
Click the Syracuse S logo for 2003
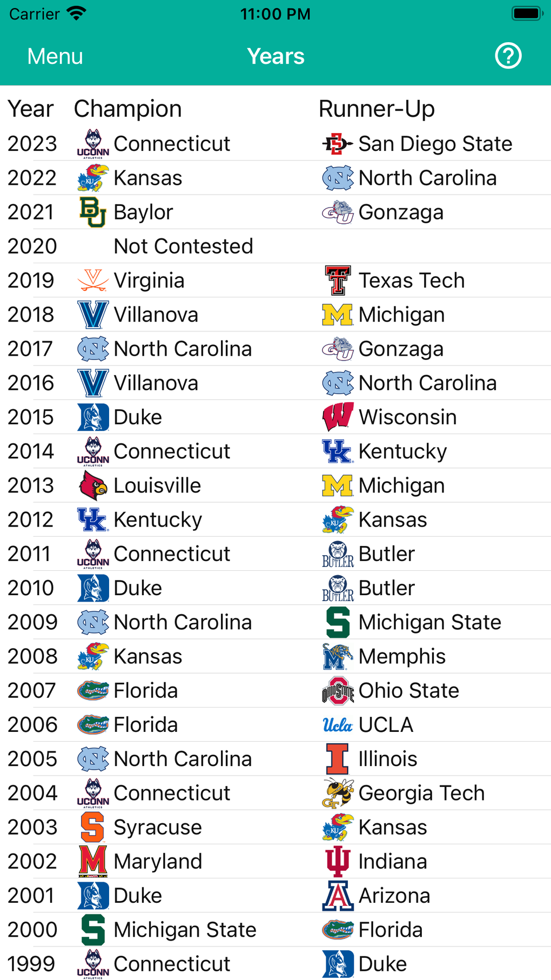(x=93, y=827)
